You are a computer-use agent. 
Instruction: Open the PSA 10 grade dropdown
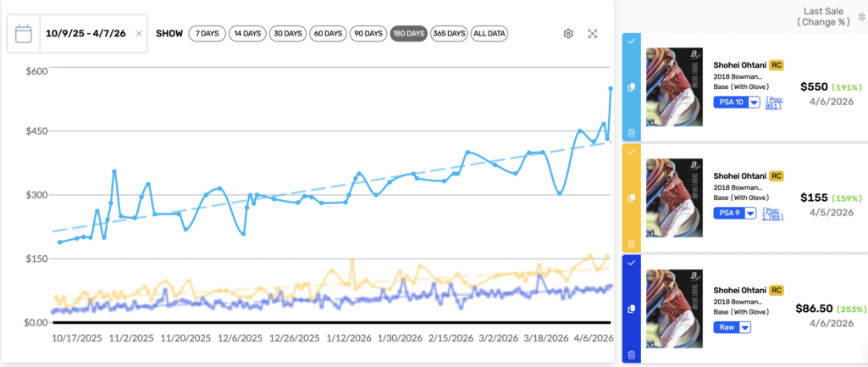point(754,103)
